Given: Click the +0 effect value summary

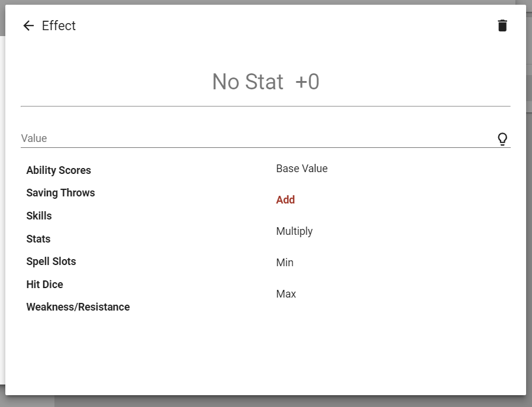Looking at the screenshot, I should pos(307,82).
